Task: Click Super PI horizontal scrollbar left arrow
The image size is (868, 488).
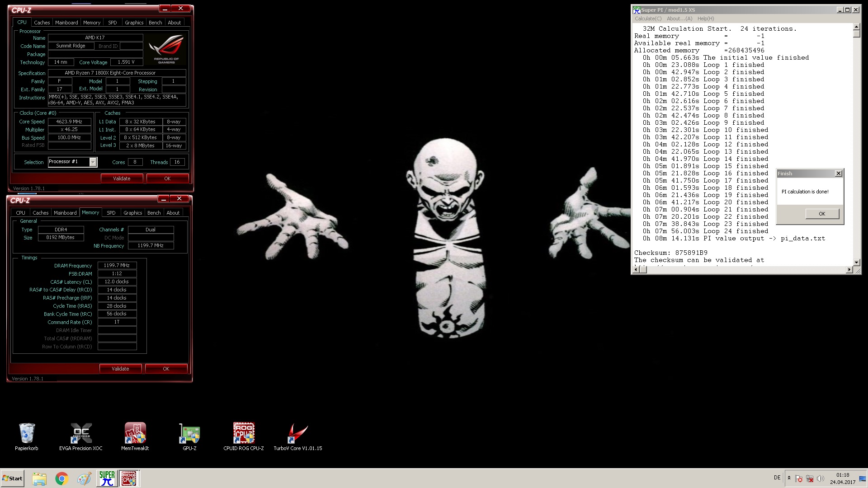Action: tap(636, 270)
